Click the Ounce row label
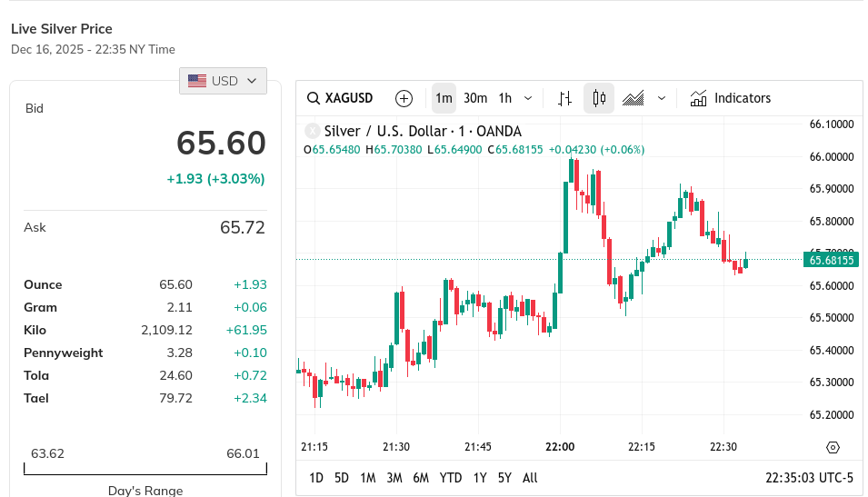Image resolution: width=868 pixels, height=497 pixels. (43, 284)
